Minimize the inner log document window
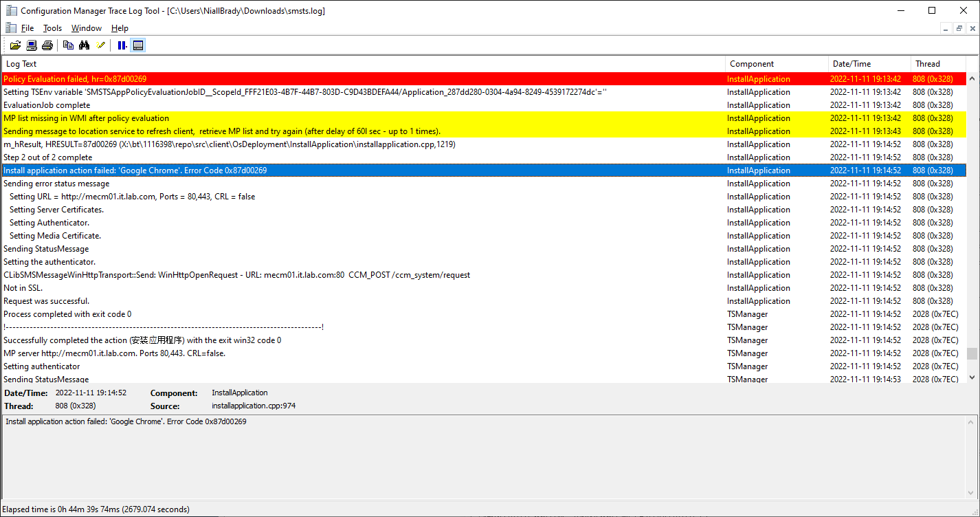 946,28
